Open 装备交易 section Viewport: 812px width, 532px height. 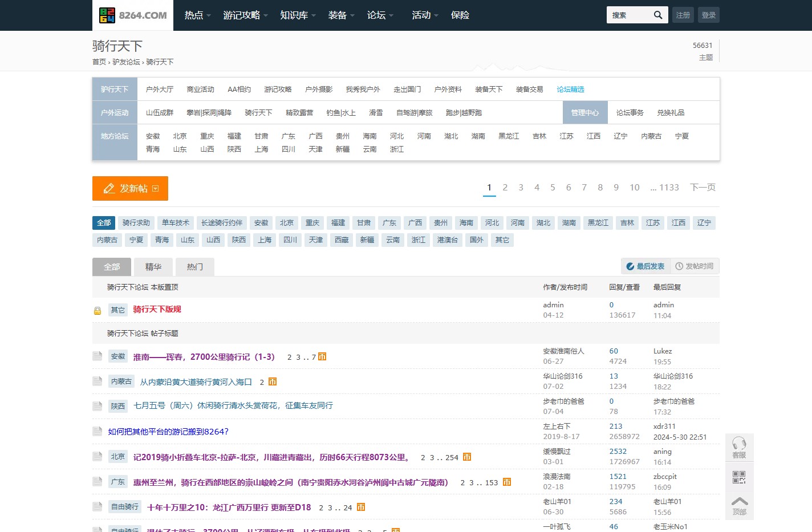coord(530,90)
